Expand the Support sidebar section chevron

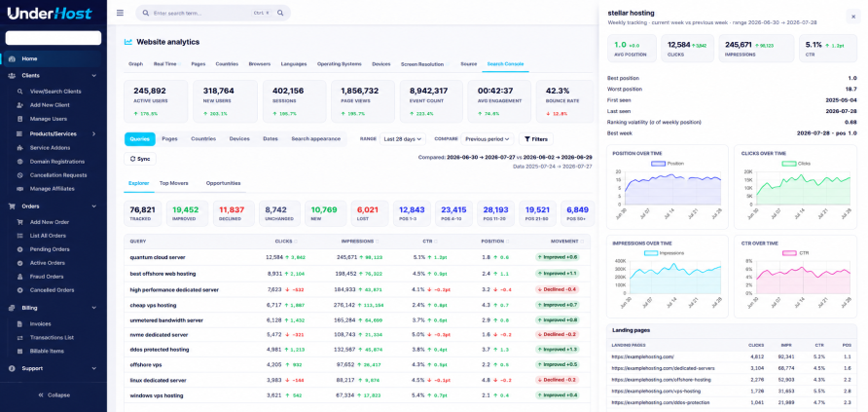(x=94, y=368)
